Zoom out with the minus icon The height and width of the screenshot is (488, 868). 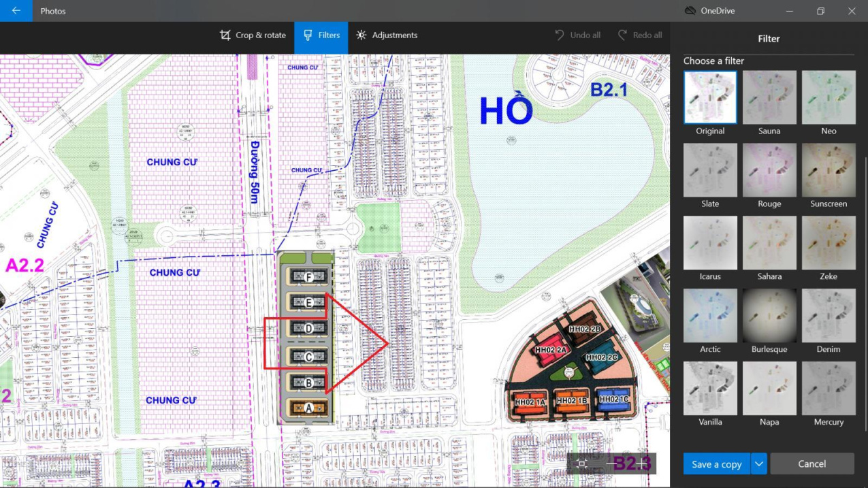click(612, 463)
